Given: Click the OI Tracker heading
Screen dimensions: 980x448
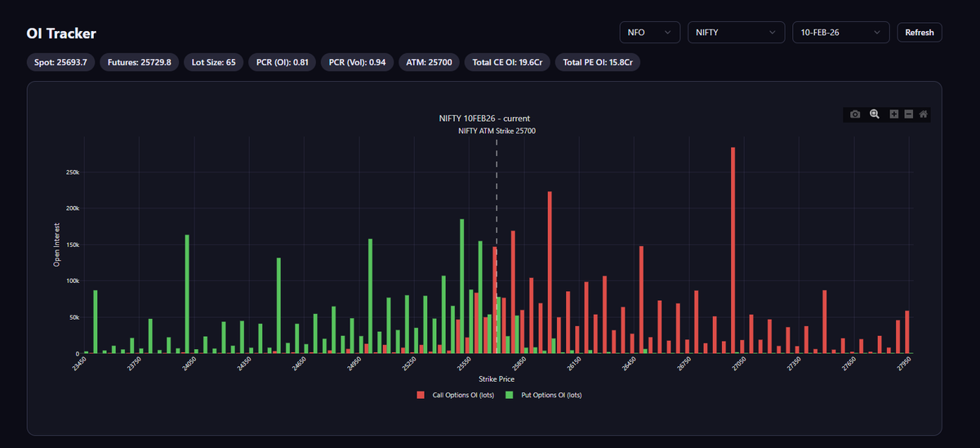Looking at the screenshot, I should tap(61, 34).
